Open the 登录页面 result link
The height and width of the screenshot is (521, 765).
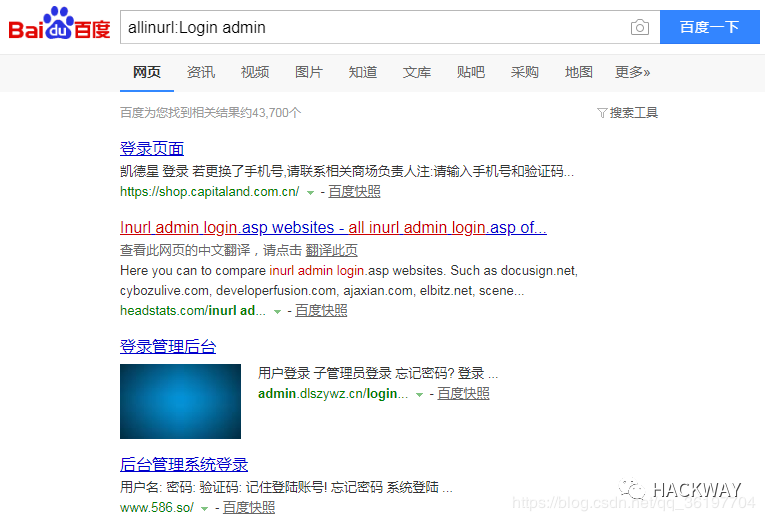152,148
